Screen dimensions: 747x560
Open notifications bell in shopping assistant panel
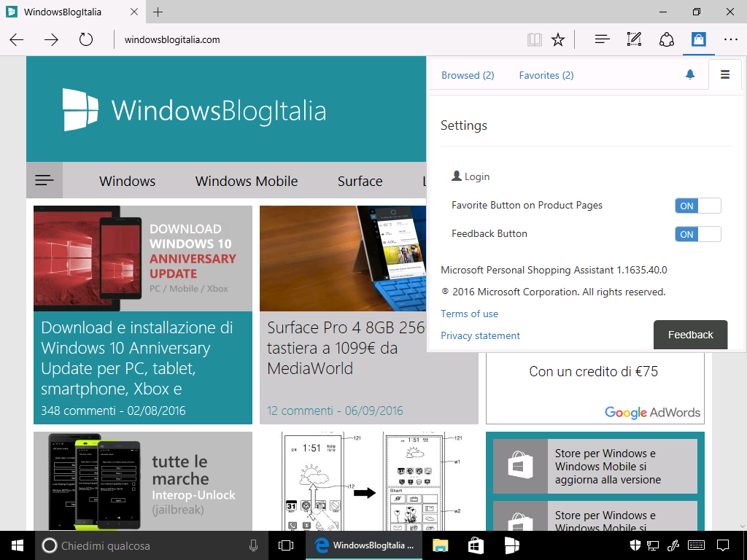click(690, 74)
